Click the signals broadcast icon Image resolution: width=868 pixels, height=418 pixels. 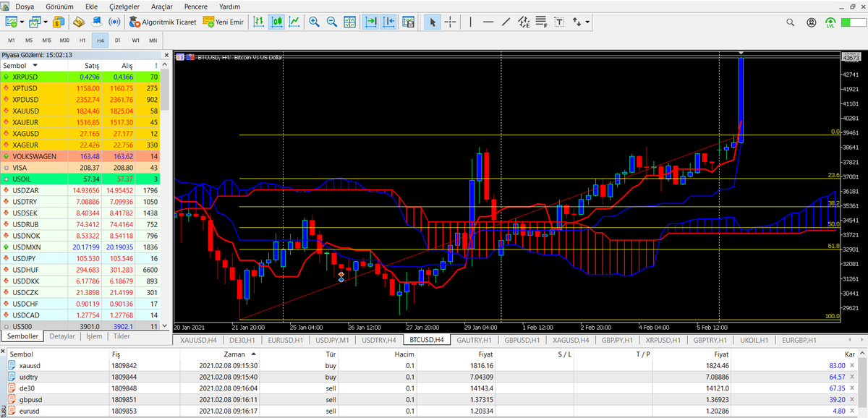point(115,22)
